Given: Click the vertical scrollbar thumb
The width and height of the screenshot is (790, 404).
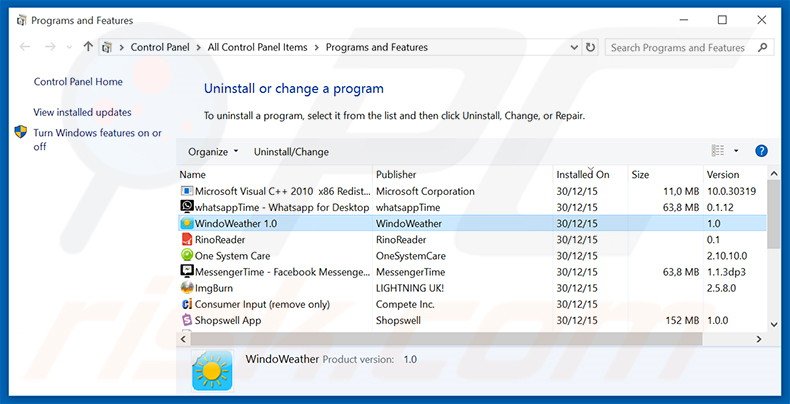Looking at the screenshot, I should click(x=774, y=215).
